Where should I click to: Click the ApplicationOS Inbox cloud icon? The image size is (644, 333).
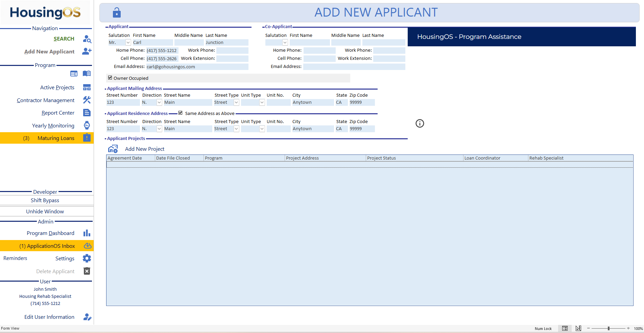[x=88, y=246]
